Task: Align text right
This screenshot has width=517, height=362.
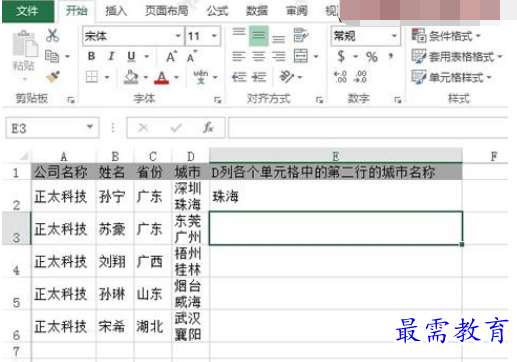Action: pyautogui.click(x=279, y=56)
